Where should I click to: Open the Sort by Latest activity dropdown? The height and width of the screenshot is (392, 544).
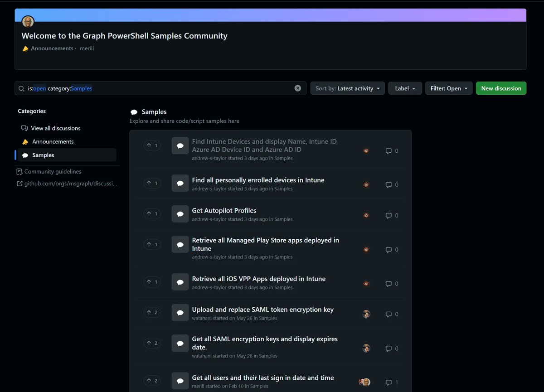pyautogui.click(x=347, y=88)
